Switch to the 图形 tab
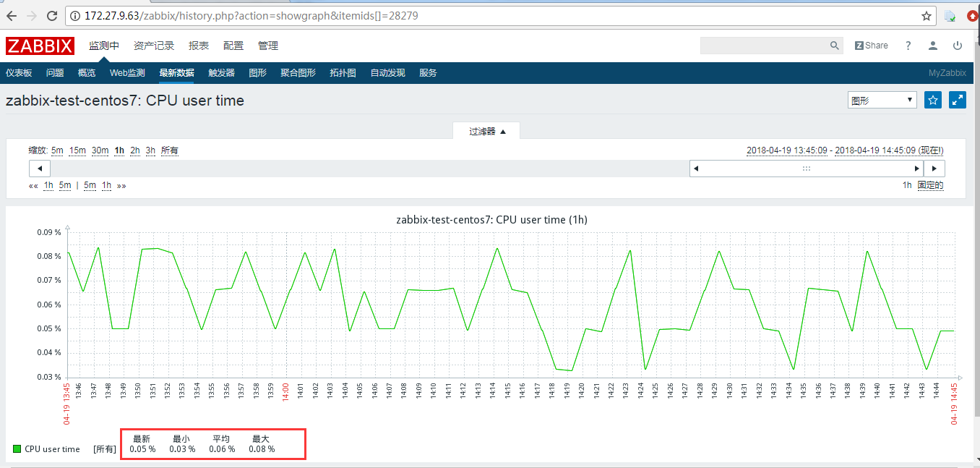The width and height of the screenshot is (980, 468). point(258,72)
